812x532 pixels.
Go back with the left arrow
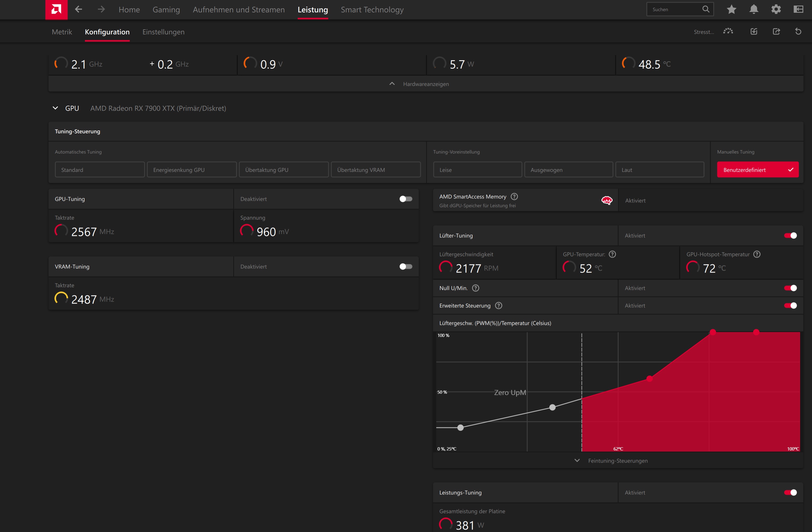coord(79,10)
